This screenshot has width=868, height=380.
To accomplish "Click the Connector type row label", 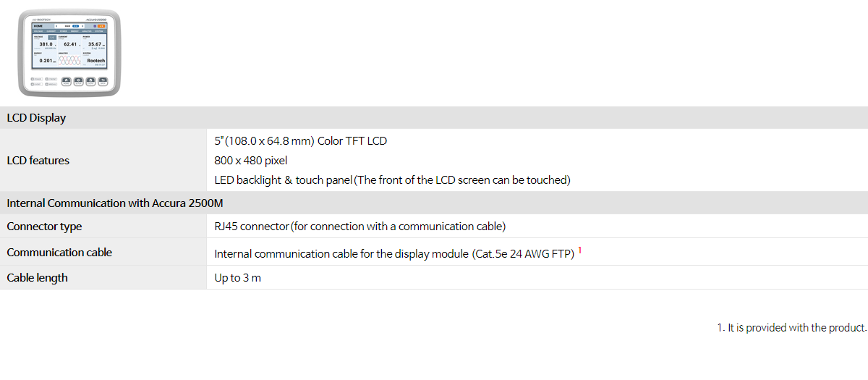I will pos(44,227).
